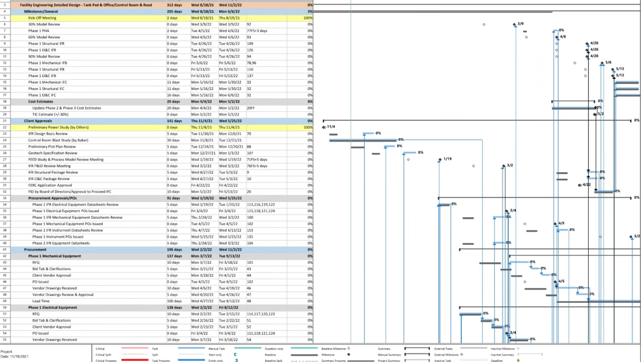Viewport: 644px width, 362px height.
Task: Click the Milestone black diamond in legend
Action: [349, 355]
